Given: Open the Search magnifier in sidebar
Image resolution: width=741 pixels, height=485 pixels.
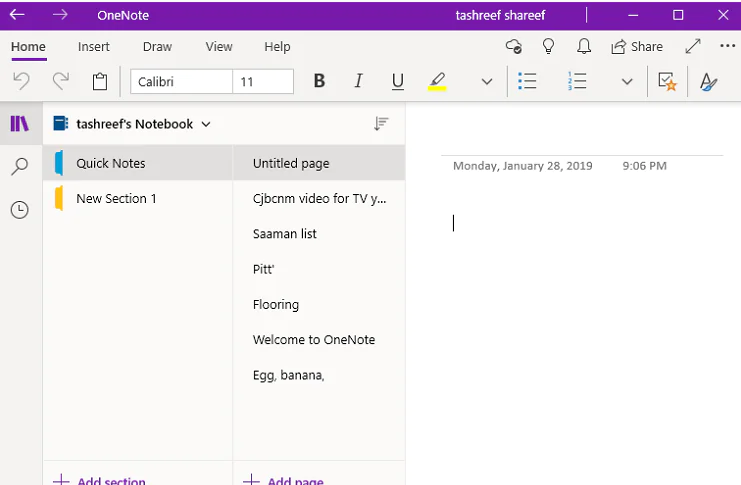Looking at the screenshot, I should [x=19, y=166].
